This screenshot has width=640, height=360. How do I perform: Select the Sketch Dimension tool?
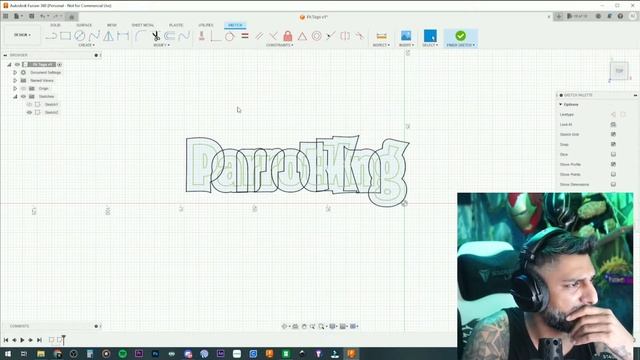click(x=122, y=36)
